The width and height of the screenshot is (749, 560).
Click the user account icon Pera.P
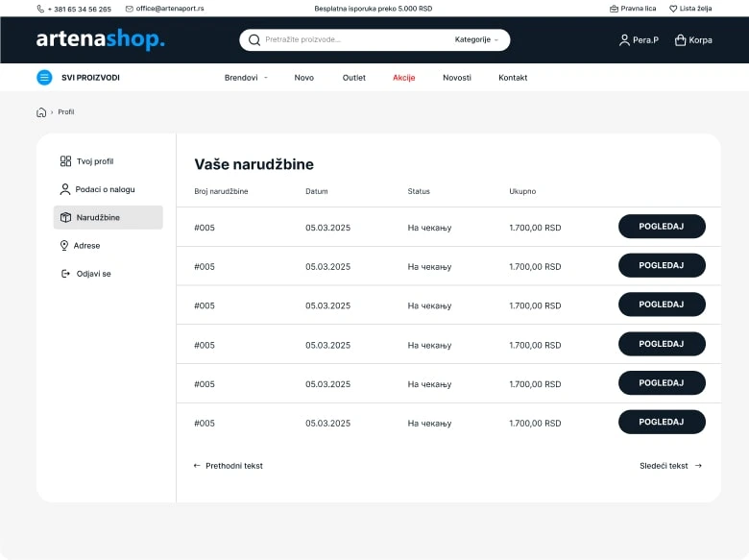625,40
